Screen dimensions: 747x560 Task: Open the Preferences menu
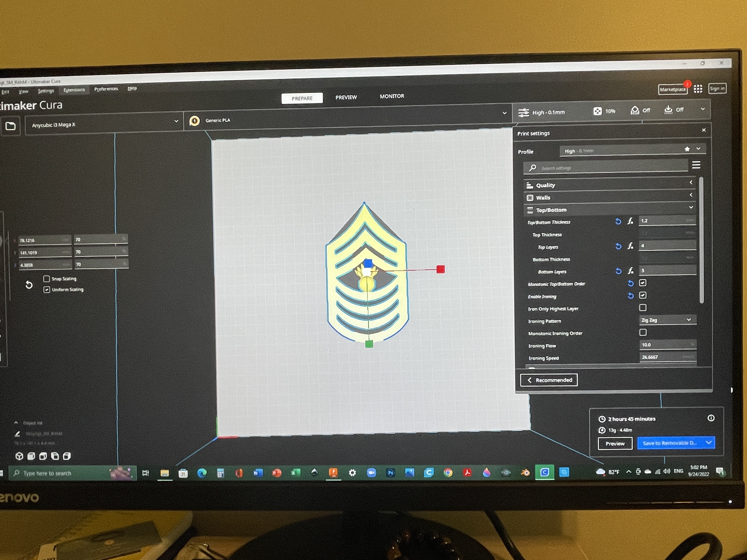coord(106,89)
